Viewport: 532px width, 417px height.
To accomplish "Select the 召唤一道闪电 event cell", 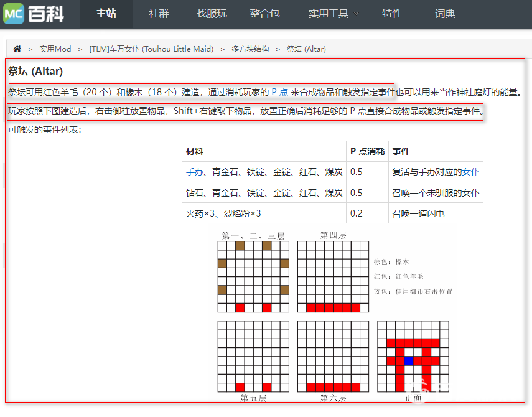I will tap(436, 213).
